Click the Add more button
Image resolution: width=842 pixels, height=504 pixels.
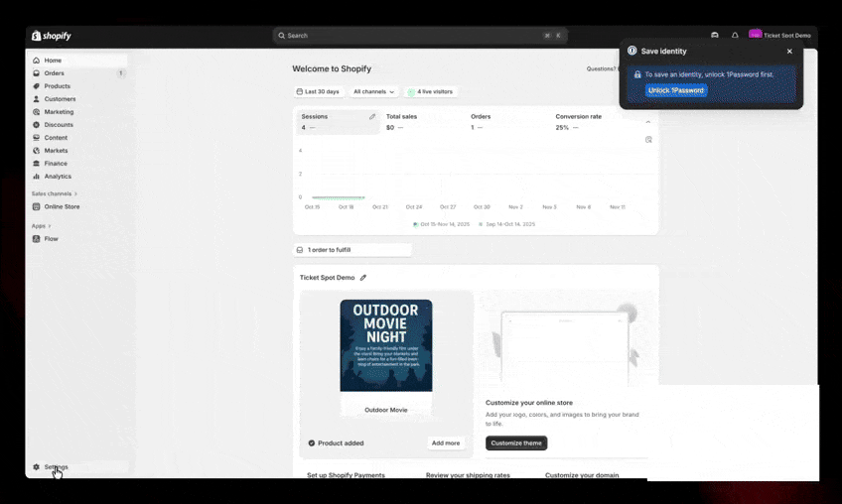tap(446, 443)
